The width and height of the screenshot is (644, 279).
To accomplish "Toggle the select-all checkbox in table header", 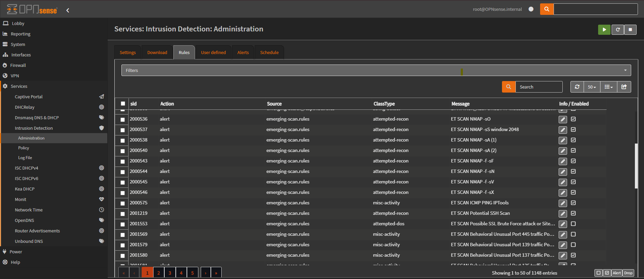I will 123,104.
